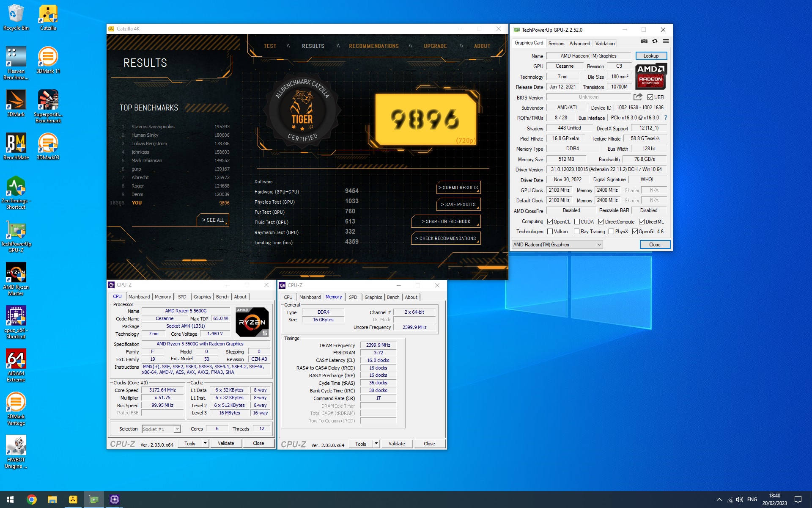Launch Catzilla desktop shortcut

pos(48,17)
